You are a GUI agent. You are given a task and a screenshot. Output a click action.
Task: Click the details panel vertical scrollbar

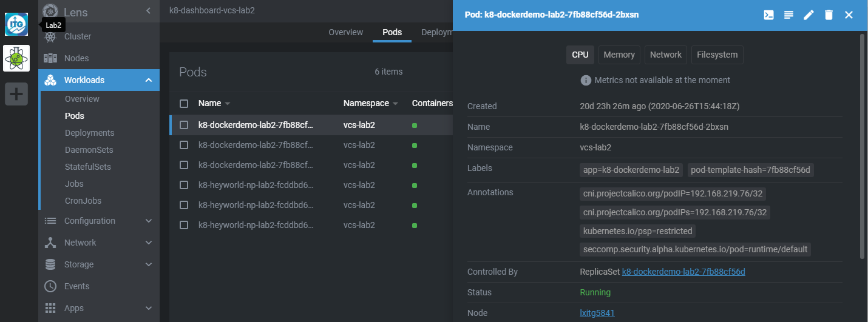[x=862, y=146]
